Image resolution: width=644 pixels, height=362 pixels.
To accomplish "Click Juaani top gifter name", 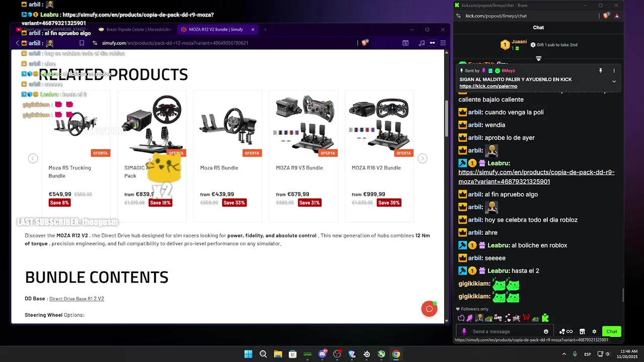I will [519, 42].
